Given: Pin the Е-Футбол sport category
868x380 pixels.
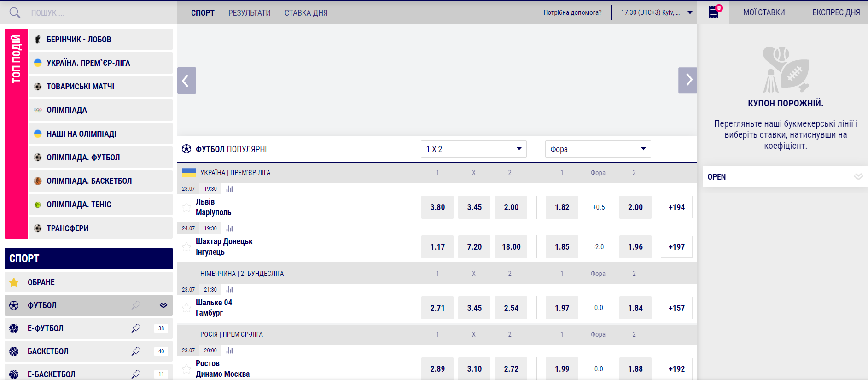Looking at the screenshot, I should (136, 328).
